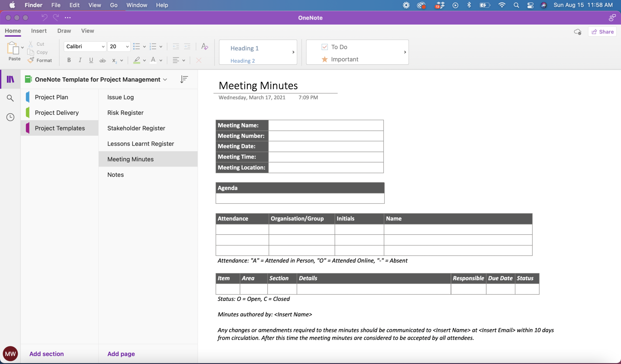Screen dimensions: 621x364
Task: Toggle Underline formatting
Action: [x=91, y=60]
